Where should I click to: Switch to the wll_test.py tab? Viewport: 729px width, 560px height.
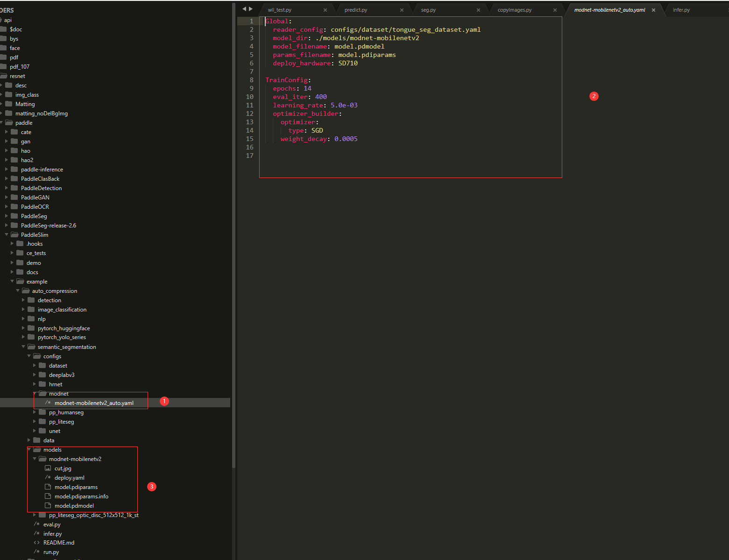click(279, 10)
